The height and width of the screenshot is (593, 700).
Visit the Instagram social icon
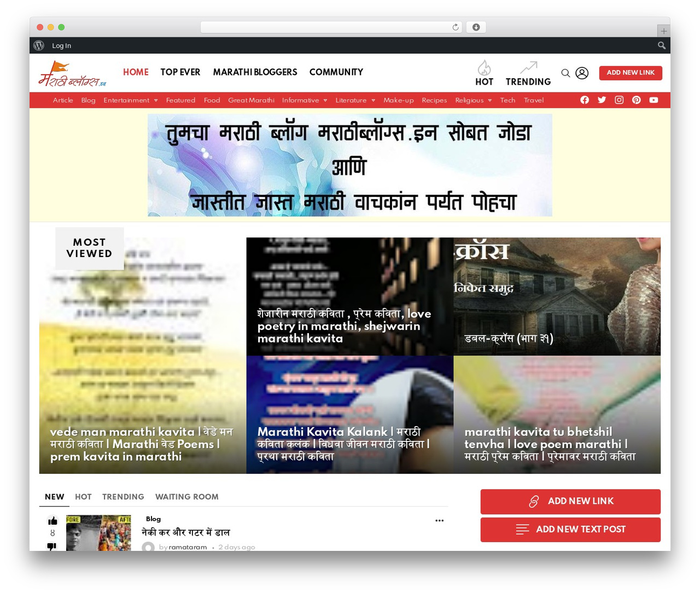[619, 100]
